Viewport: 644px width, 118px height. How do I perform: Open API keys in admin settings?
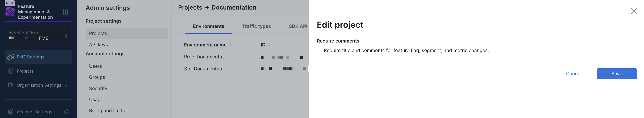click(x=98, y=45)
